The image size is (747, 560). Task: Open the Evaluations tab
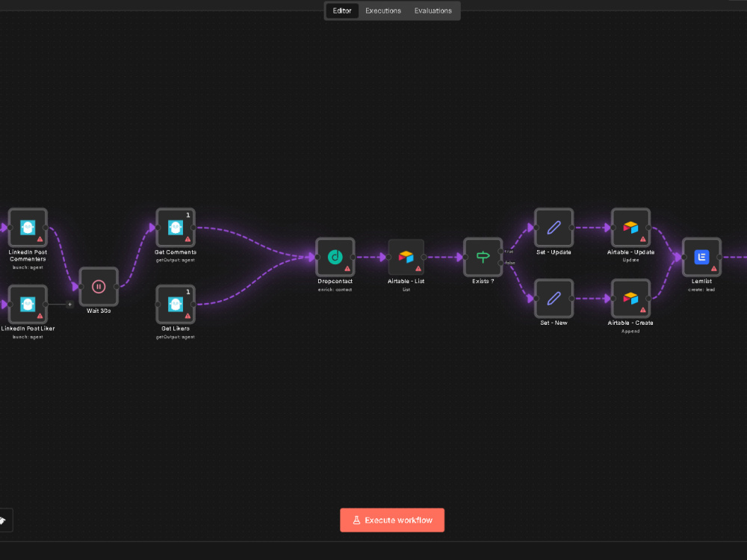433,10
